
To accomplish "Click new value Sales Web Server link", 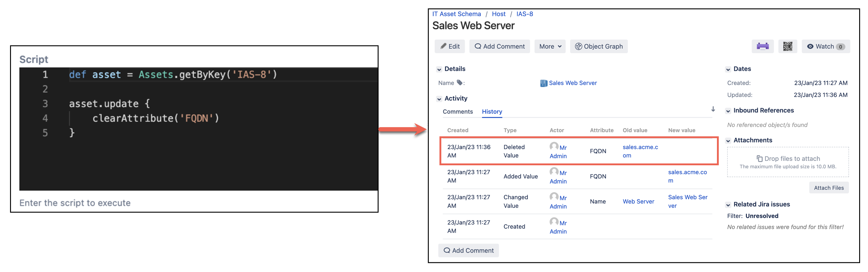I will [x=687, y=202].
